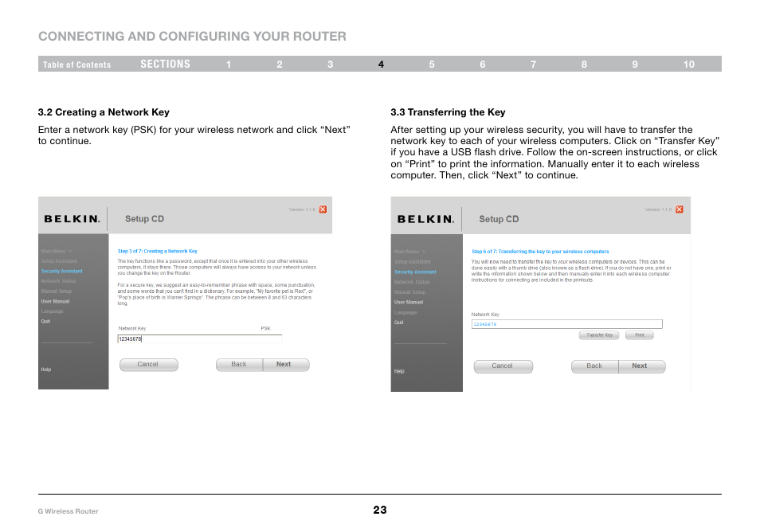
Task: Click the Print button
Action: click(640, 335)
